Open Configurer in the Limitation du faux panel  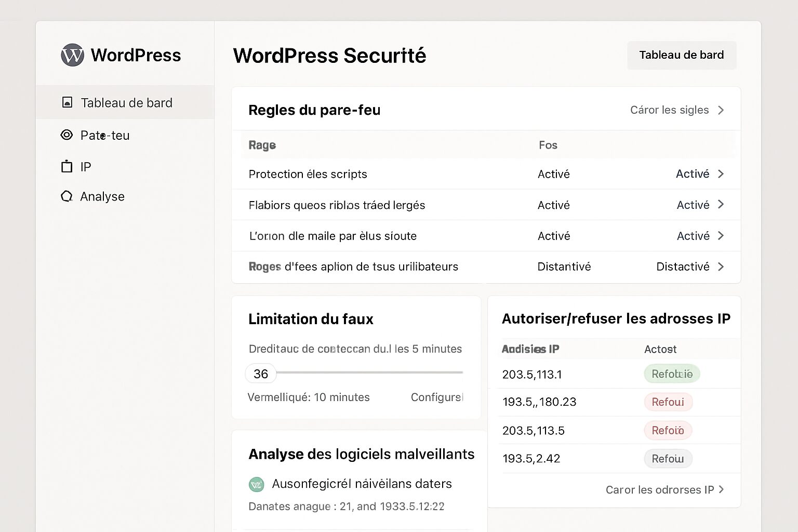[x=437, y=397]
